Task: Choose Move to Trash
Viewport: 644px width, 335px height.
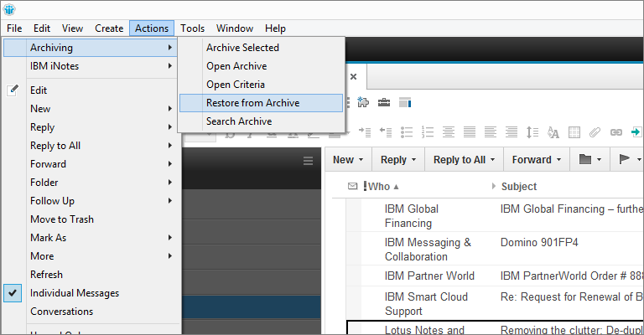Action: [x=91, y=219]
